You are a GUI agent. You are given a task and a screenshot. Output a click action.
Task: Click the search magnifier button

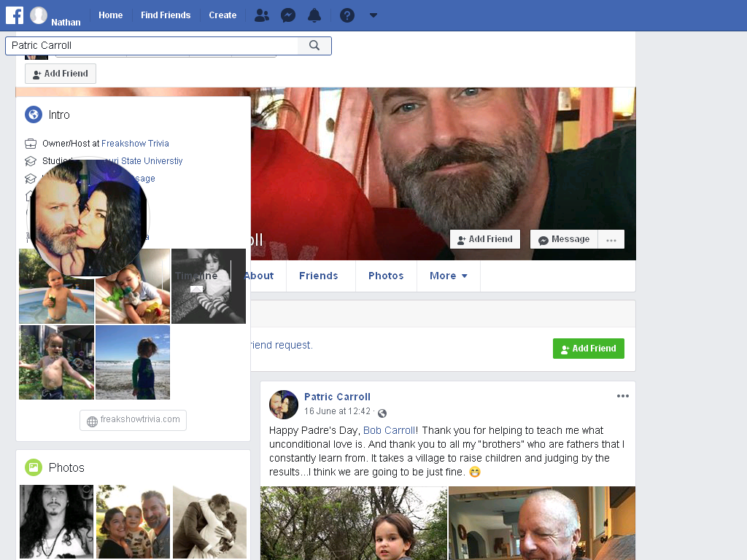[314, 45]
